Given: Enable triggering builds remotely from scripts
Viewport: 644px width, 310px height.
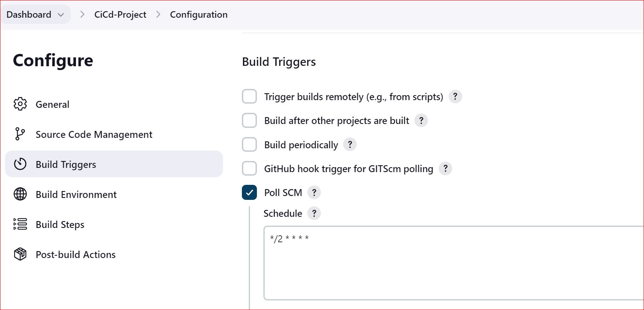Looking at the screenshot, I should [249, 96].
